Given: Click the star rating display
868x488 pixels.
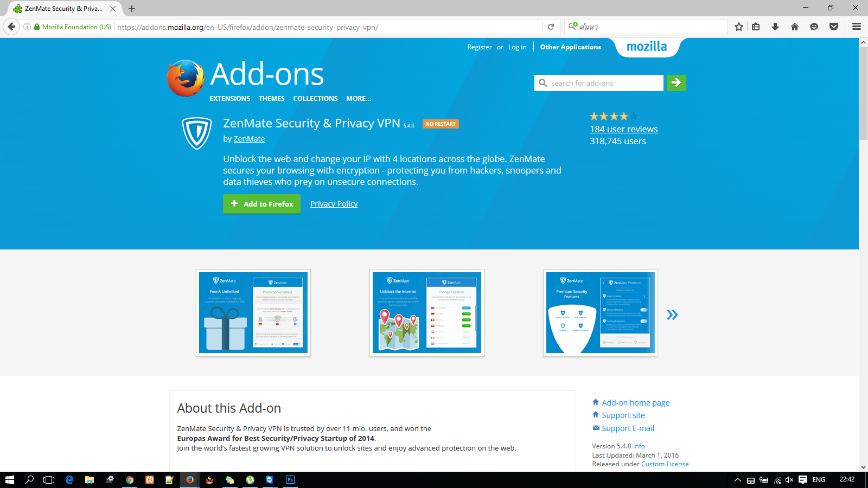Looking at the screenshot, I should point(614,116).
